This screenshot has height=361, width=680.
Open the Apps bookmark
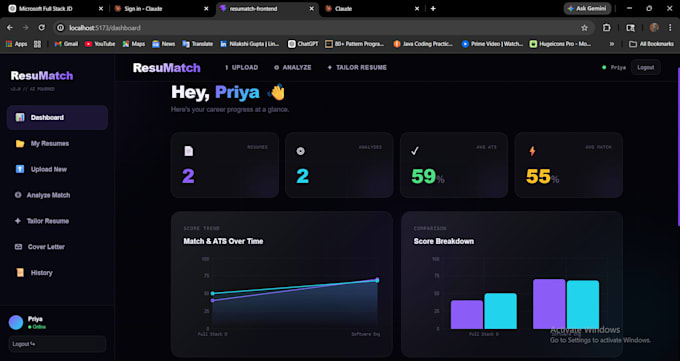[16, 44]
